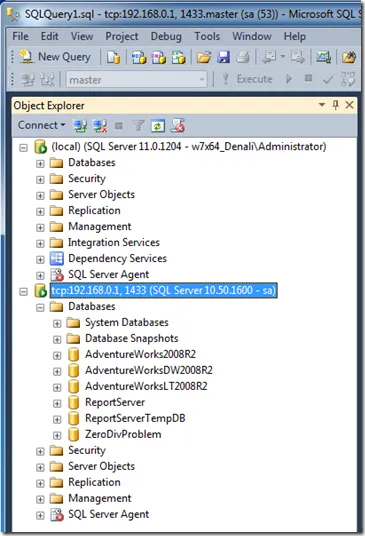This screenshot has width=365, height=536.
Task: Click the Analysis Services DMX Query icon
Action: (x=159, y=57)
